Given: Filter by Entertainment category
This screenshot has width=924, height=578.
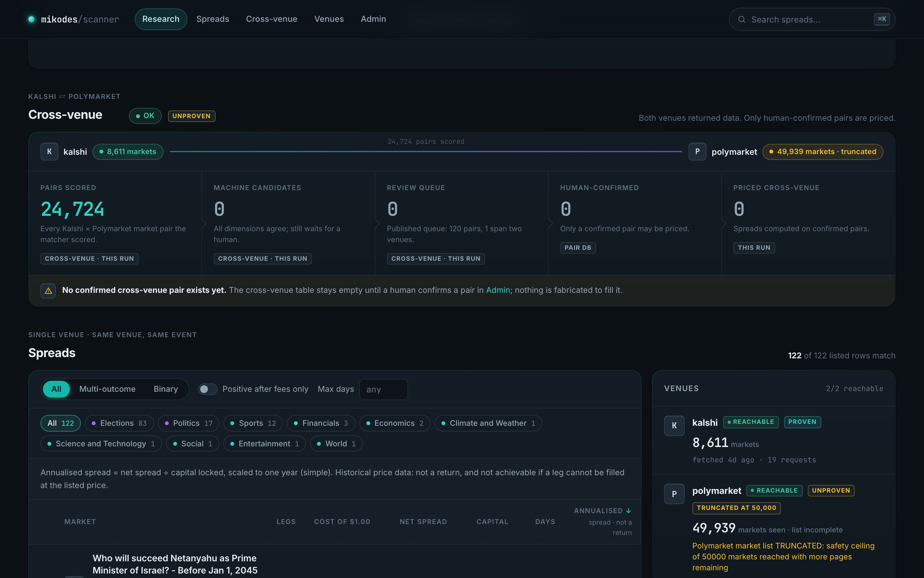Looking at the screenshot, I should [x=264, y=443].
